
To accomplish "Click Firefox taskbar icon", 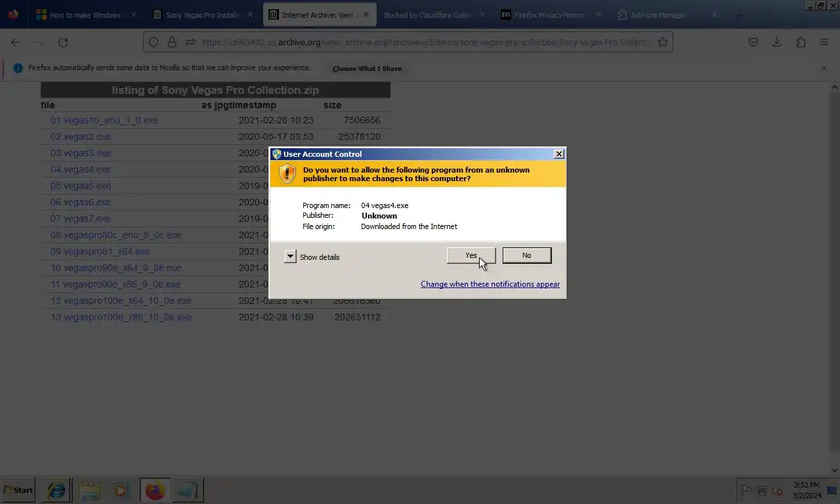I will click(x=155, y=490).
